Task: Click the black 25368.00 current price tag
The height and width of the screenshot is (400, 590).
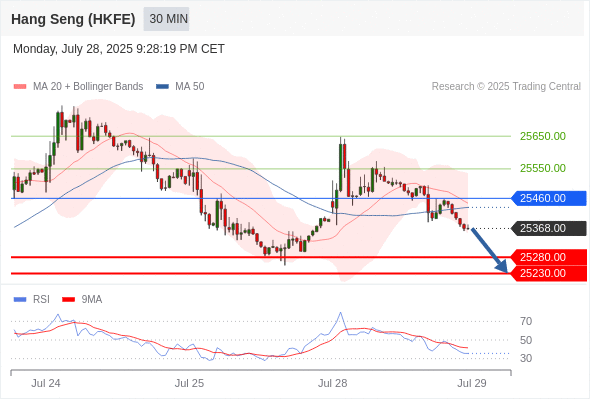Action: coord(549,228)
